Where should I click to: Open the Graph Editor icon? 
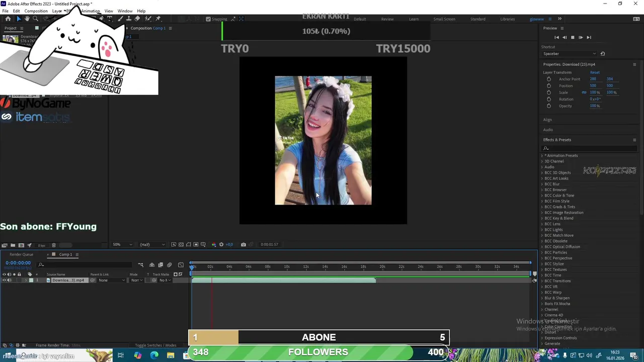coord(181,265)
